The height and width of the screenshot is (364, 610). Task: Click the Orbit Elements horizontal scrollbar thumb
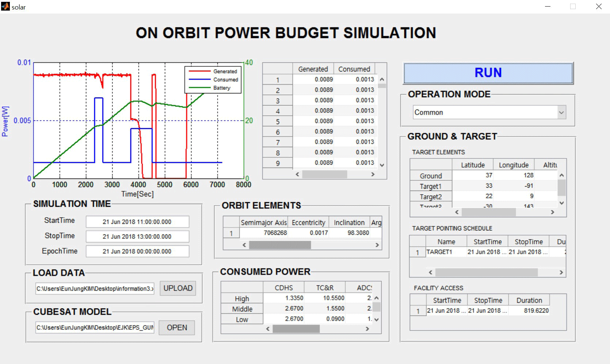(x=280, y=245)
